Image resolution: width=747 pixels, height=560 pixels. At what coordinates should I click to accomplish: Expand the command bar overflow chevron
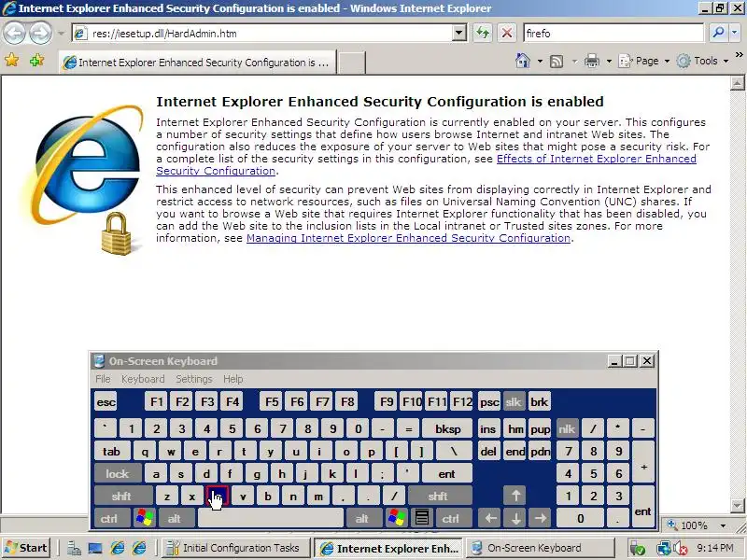[739, 55]
